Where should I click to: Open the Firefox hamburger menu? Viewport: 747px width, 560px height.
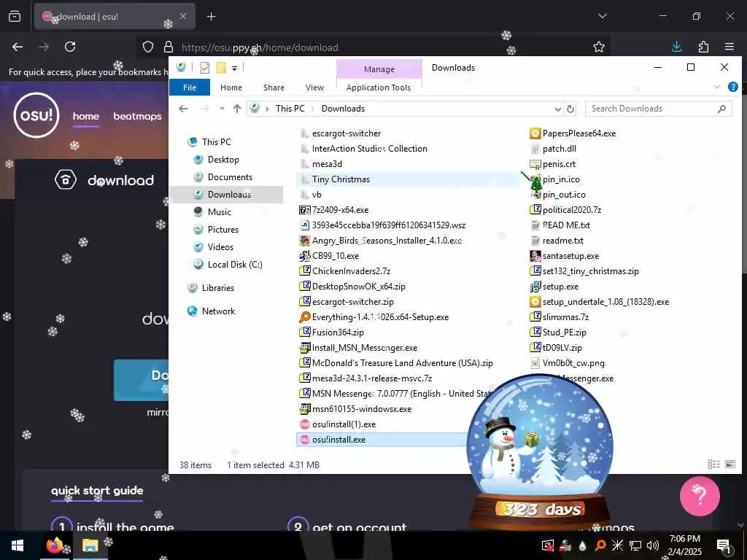pyautogui.click(x=729, y=47)
